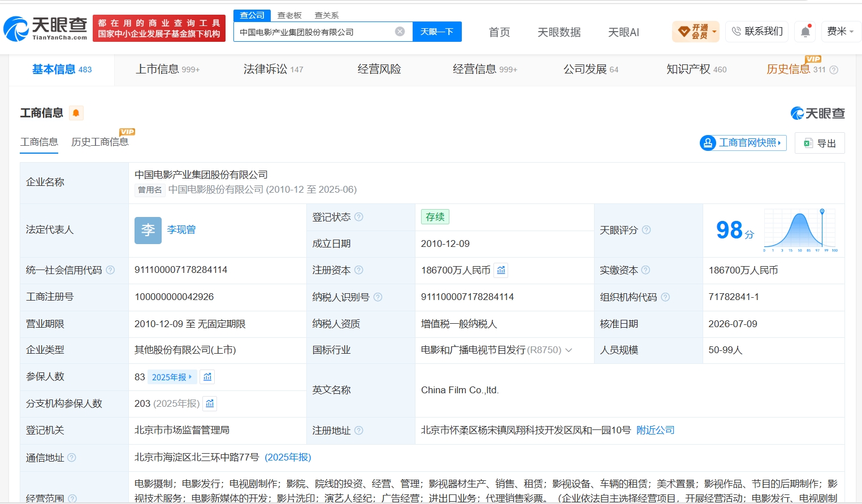
Task: Show help for 组织机构代码
Action: 665,297
